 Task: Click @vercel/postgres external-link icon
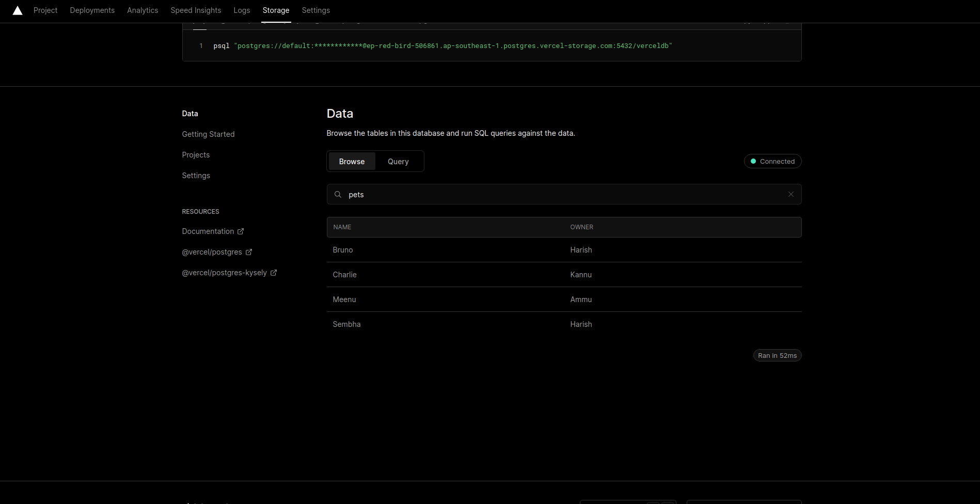pyautogui.click(x=249, y=252)
